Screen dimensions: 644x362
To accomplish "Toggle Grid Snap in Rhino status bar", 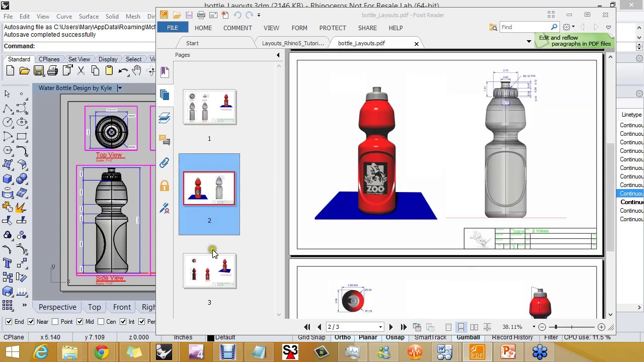I will (x=311, y=337).
